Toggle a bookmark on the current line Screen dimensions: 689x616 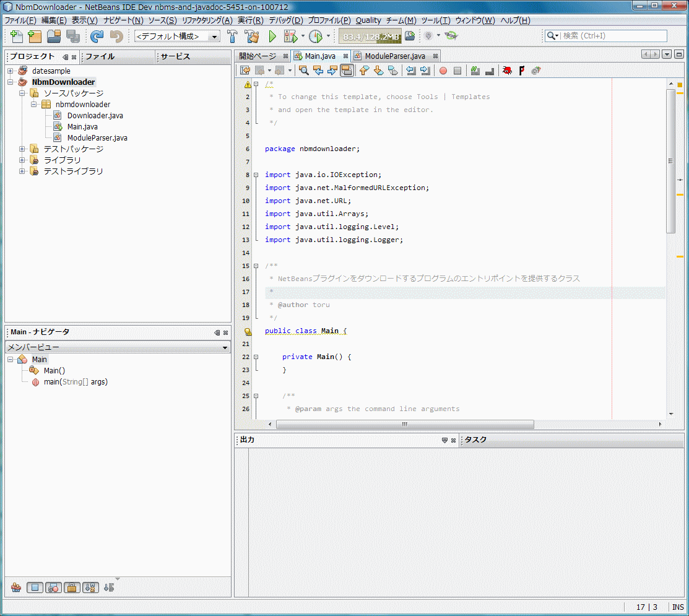tap(393, 71)
